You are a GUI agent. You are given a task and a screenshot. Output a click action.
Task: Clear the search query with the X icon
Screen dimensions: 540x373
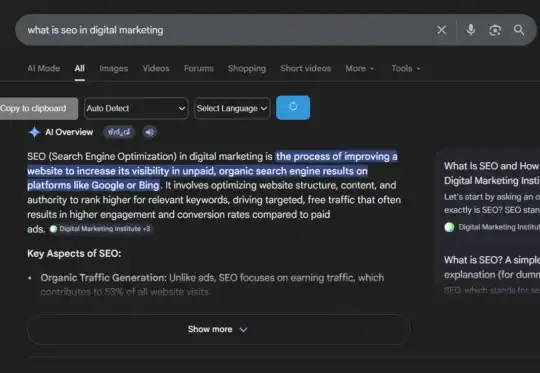click(441, 30)
